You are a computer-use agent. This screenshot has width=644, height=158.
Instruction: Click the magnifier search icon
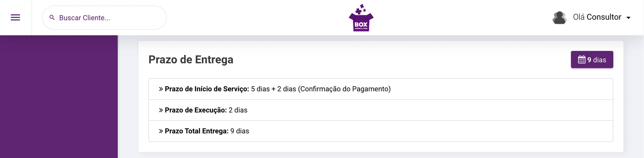(52, 17)
